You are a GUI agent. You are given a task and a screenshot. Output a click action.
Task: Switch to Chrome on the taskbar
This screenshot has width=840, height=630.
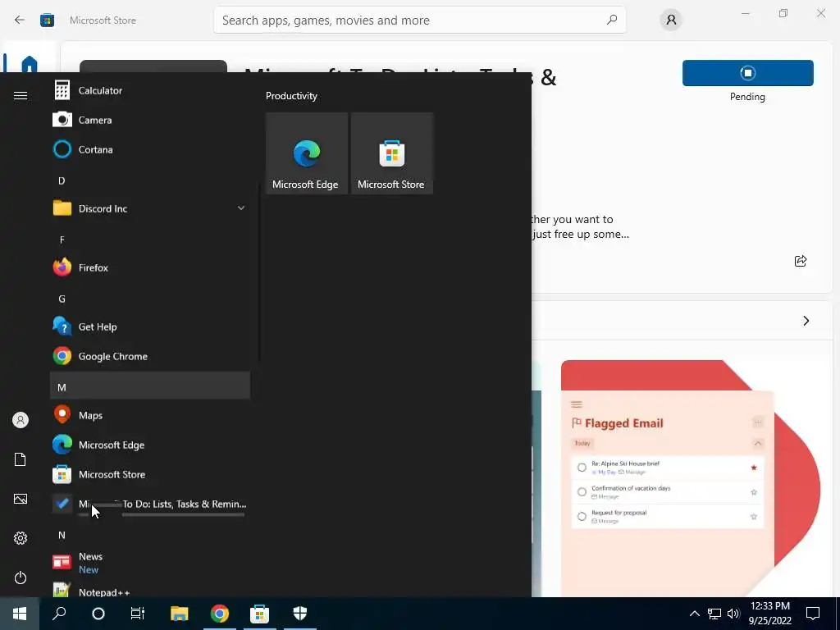pos(220,614)
